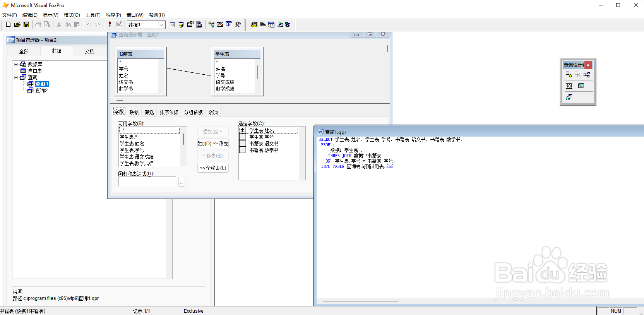The height and width of the screenshot is (315, 644).
Task: Open the 数据1 database dropdown
Action: 161,25
